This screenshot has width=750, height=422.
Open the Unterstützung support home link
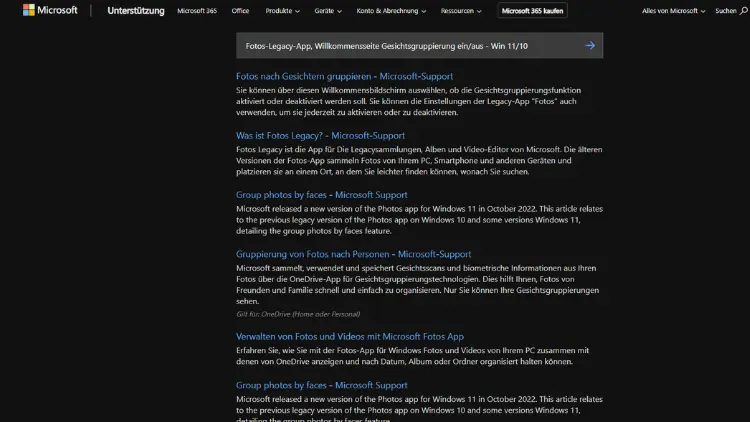(x=136, y=11)
